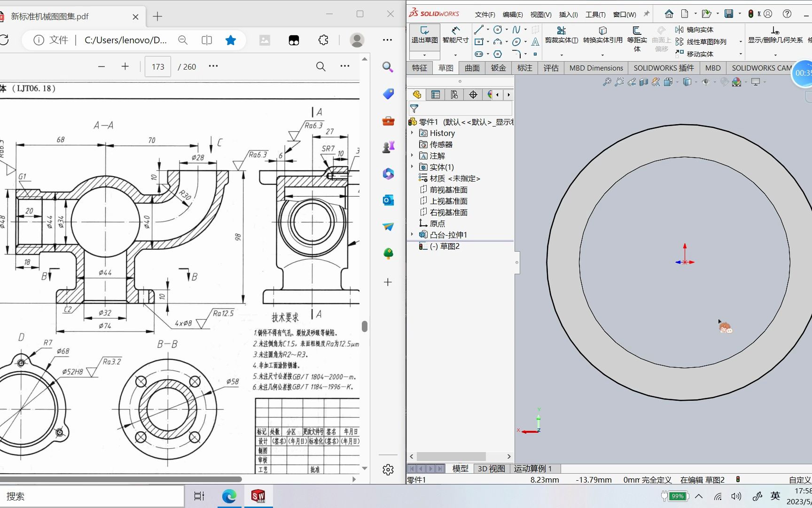Image resolution: width=812 pixels, height=508 pixels.
Task: Expand the 注解 tree node
Action: tap(412, 156)
